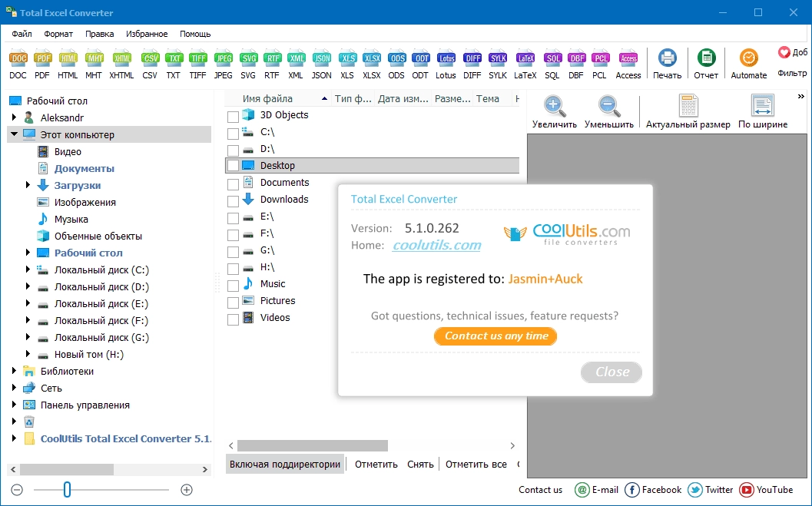
Task: Select the ODS format icon
Action: pos(396,58)
